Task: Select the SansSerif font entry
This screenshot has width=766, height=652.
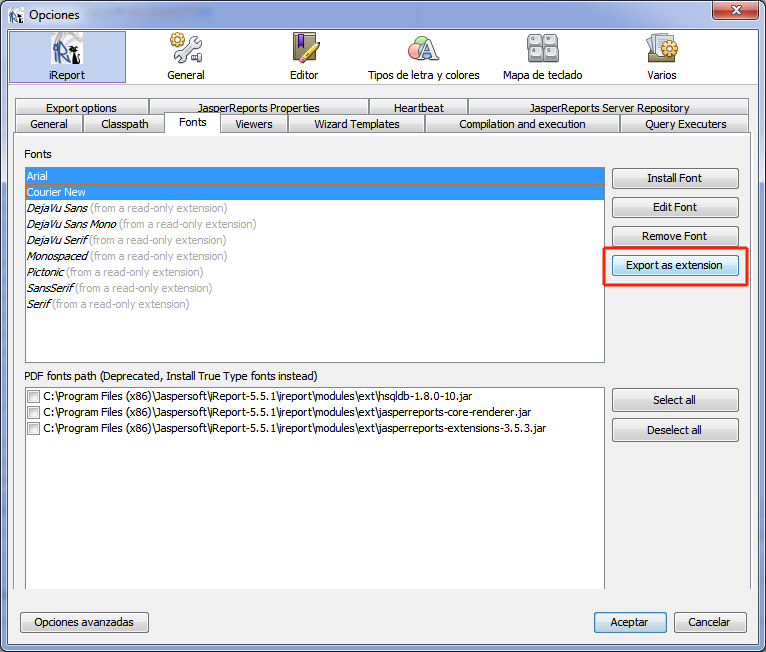Action: (315, 289)
